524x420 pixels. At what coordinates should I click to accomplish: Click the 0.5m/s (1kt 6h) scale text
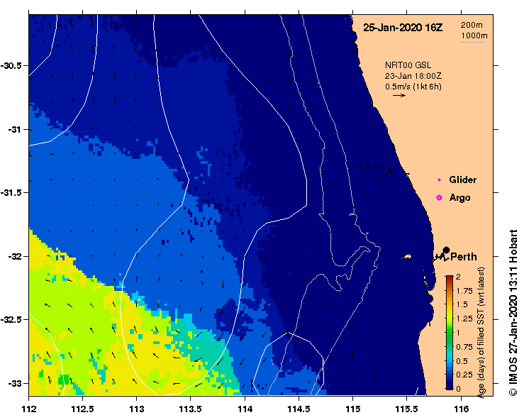413,87
